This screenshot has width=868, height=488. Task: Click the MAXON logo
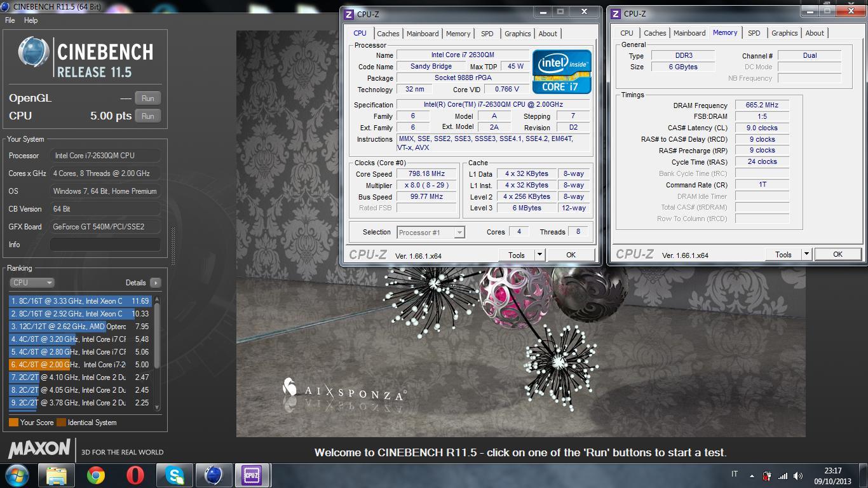click(39, 449)
